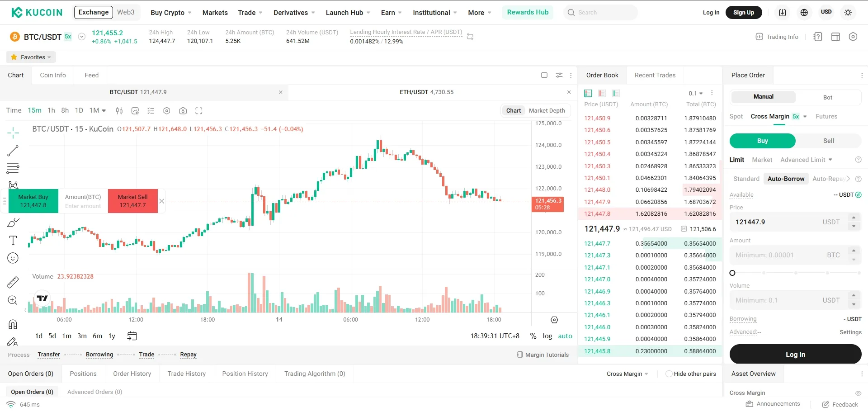The height and width of the screenshot is (412, 868).
Task: Expand the Favorites dropdown
Action: coord(31,57)
